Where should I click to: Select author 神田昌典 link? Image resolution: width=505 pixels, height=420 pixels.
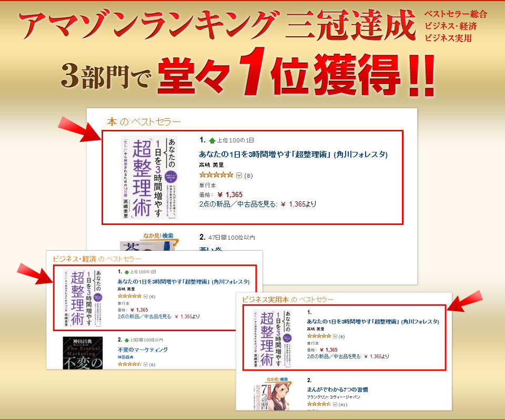click(x=126, y=357)
